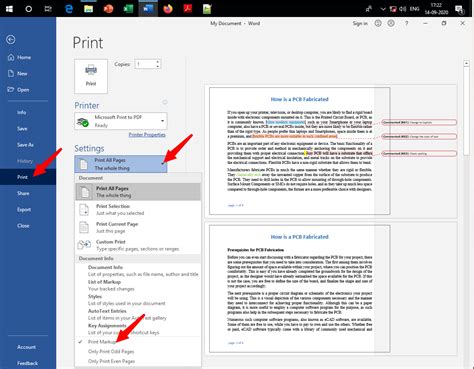Open Account settings
This screenshot has height=369, width=474.
pyautogui.click(x=26, y=347)
